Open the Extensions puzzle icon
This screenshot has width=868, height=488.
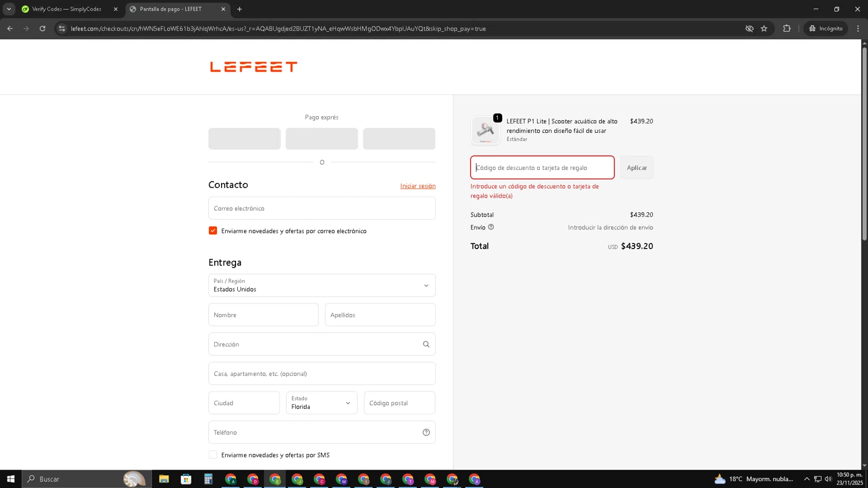(x=786, y=28)
